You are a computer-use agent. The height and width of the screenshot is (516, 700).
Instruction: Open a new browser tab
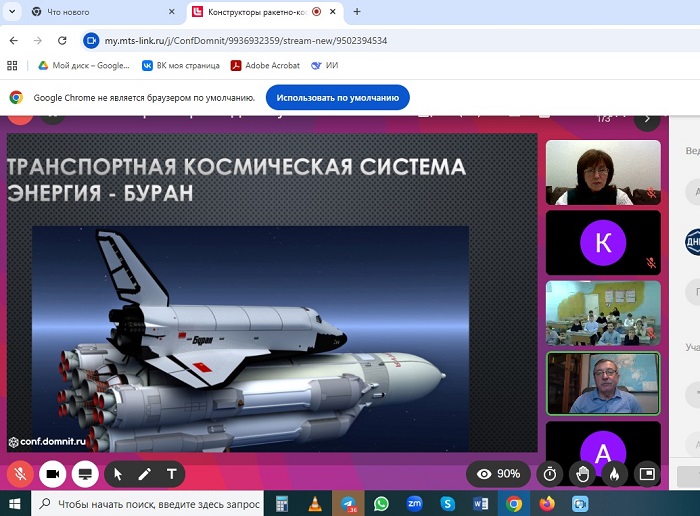click(357, 12)
